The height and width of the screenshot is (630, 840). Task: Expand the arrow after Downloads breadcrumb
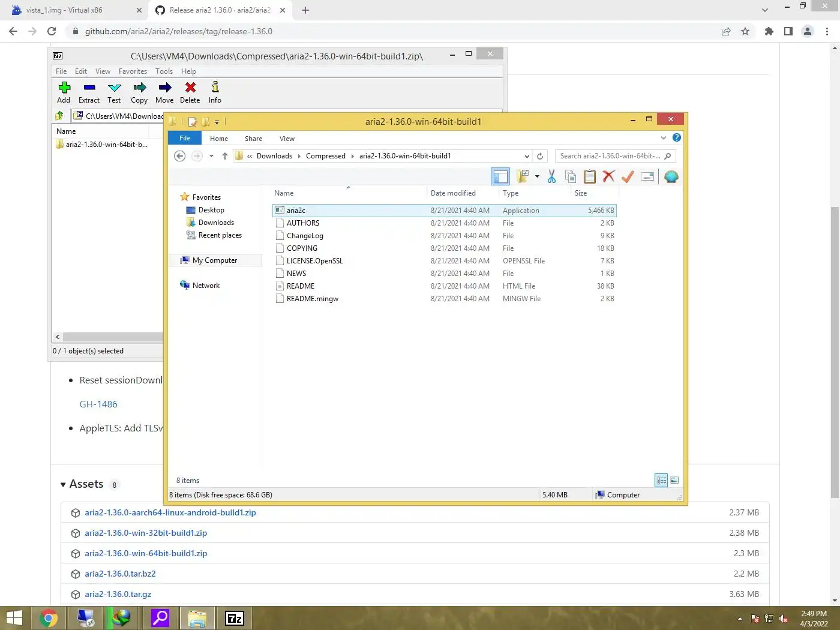pyautogui.click(x=299, y=156)
